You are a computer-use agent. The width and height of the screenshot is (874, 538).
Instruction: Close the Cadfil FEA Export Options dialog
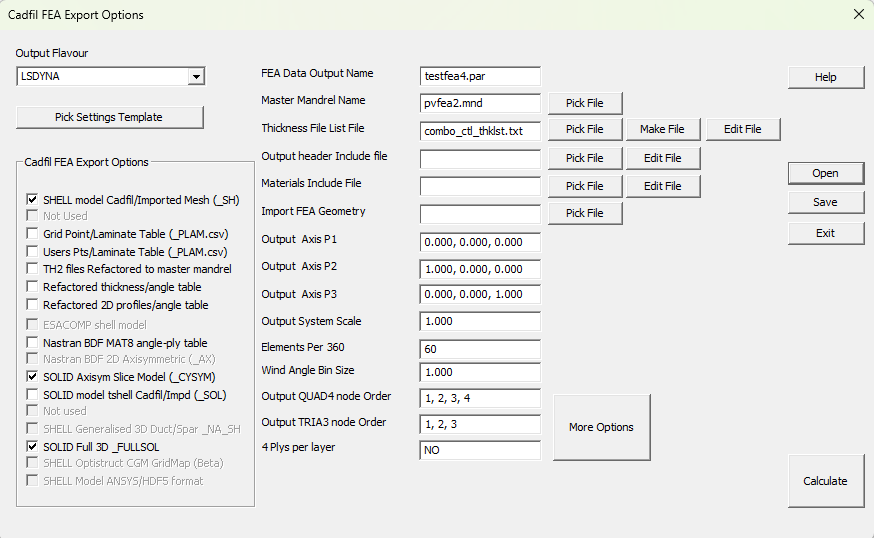coord(859,14)
